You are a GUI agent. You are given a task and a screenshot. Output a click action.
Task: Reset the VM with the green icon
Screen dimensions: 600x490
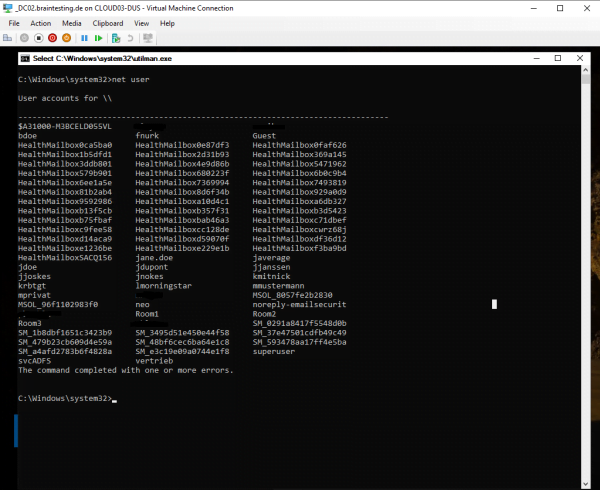[x=98, y=38]
